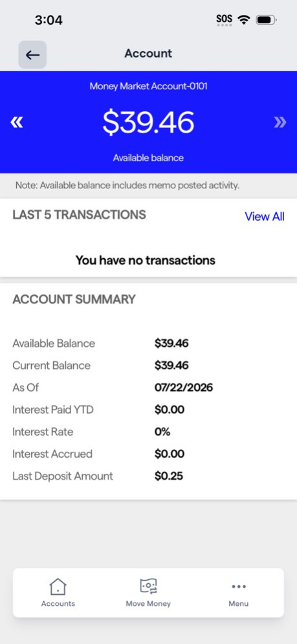Go to previous account with left chevrons
The image size is (297, 644).
click(x=17, y=122)
